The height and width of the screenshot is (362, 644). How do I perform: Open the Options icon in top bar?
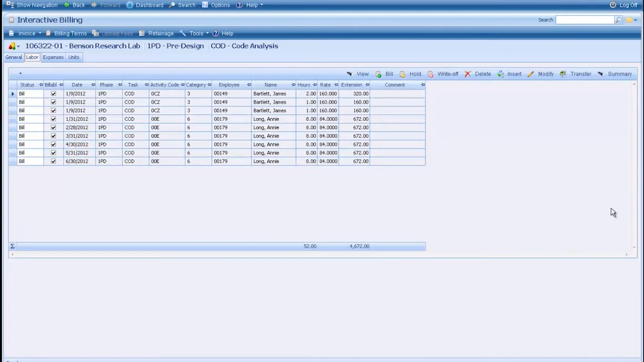coord(205,5)
